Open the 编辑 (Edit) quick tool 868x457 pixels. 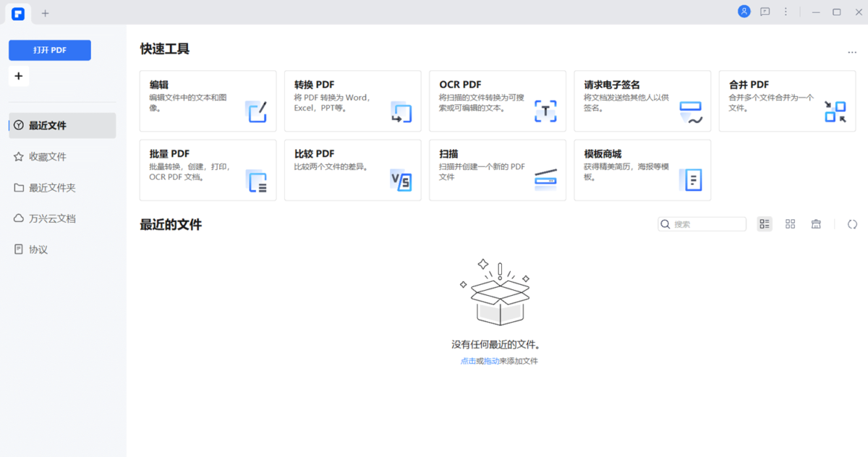point(208,101)
